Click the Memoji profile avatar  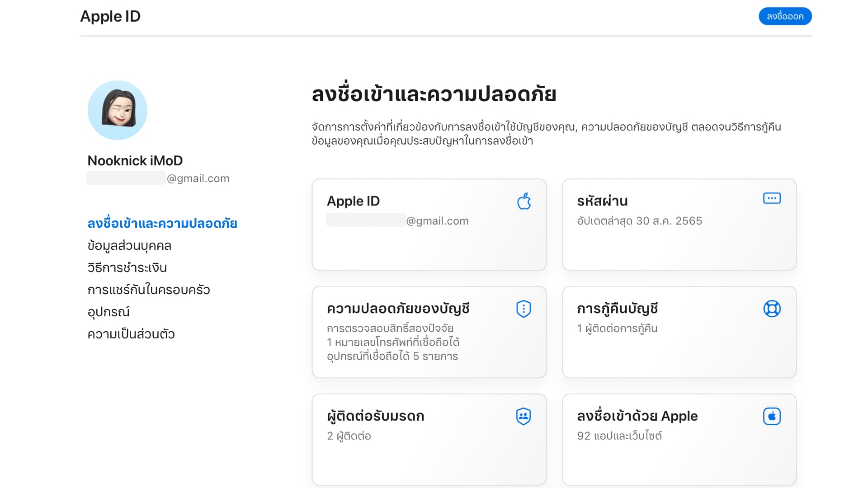tap(118, 110)
